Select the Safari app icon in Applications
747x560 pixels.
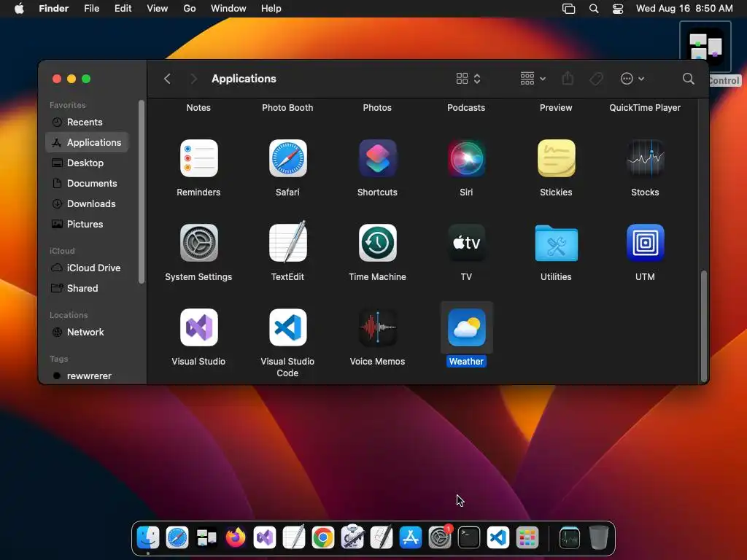pyautogui.click(x=287, y=158)
